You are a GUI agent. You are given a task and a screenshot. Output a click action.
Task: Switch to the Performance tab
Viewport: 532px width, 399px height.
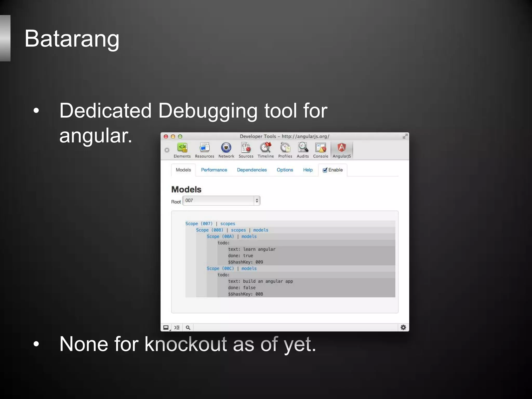coord(214,170)
